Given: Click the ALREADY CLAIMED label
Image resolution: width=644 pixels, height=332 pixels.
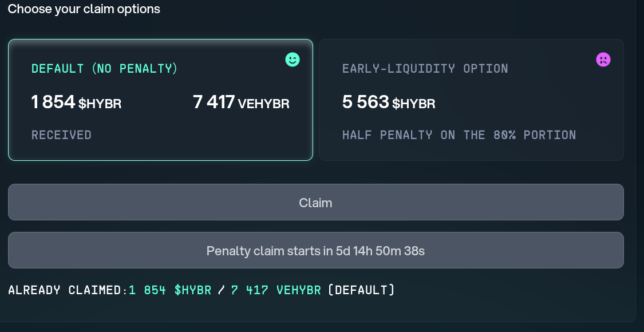Looking at the screenshot, I should coord(68,290).
